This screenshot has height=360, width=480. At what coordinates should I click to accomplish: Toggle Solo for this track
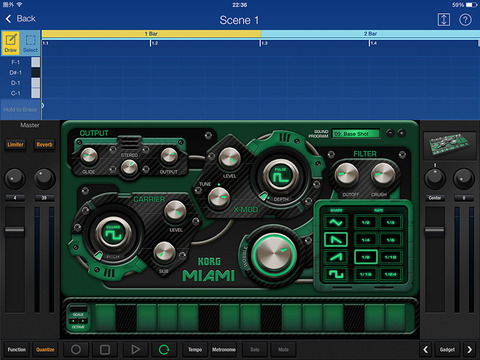point(255,349)
